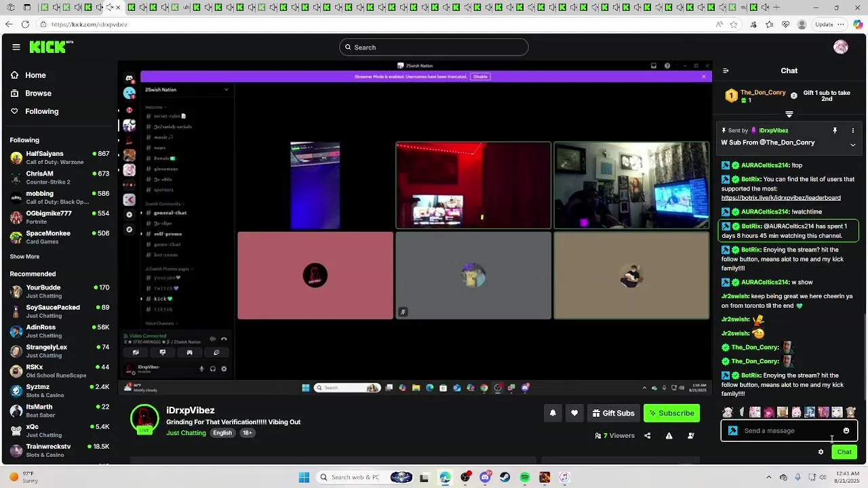Close Discord streamer mode banner

[x=703, y=77]
